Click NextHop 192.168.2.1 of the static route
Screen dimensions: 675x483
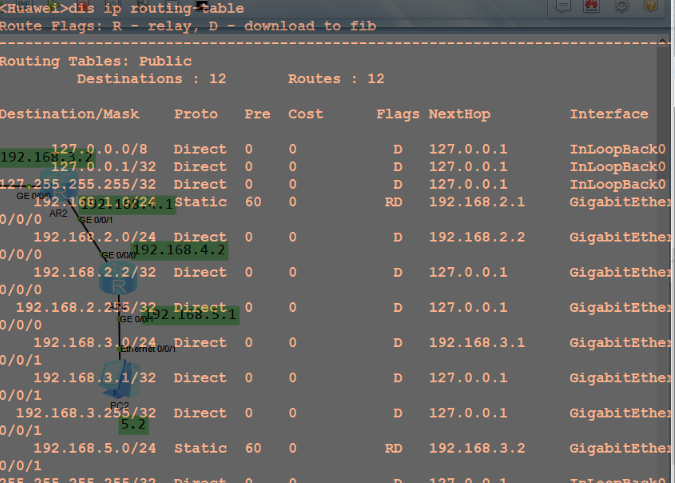(477, 202)
